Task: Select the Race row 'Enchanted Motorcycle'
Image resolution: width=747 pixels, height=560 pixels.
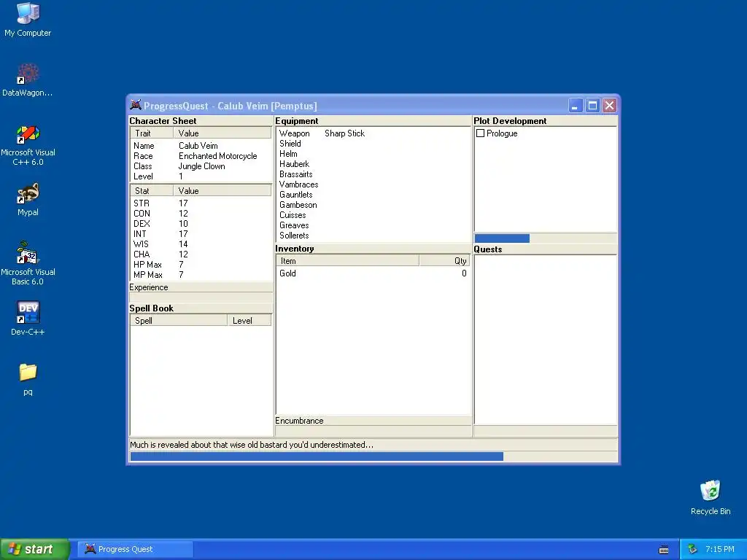Action: [201, 156]
